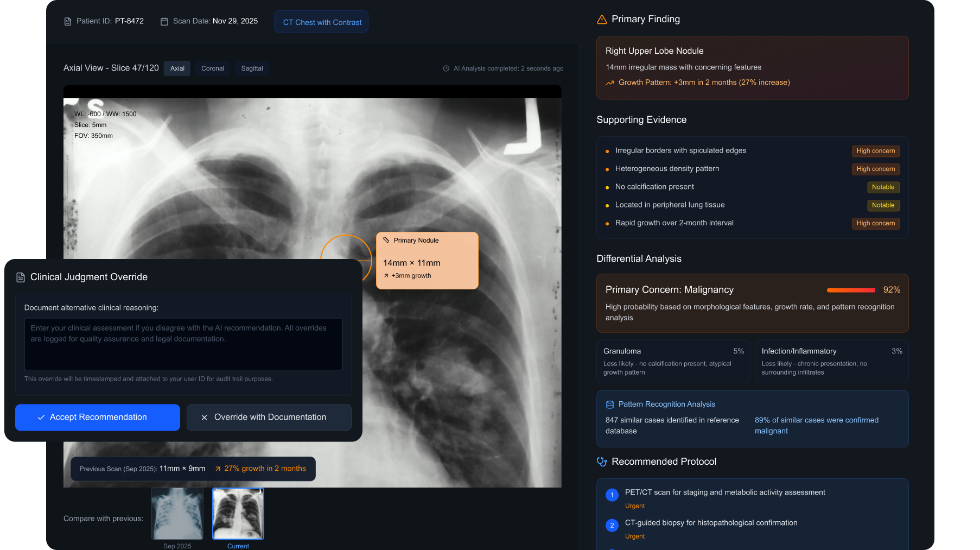The width and height of the screenshot is (980, 550).
Task: Click '847 similar cases identified' text
Action: pyautogui.click(x=672, y=426)
